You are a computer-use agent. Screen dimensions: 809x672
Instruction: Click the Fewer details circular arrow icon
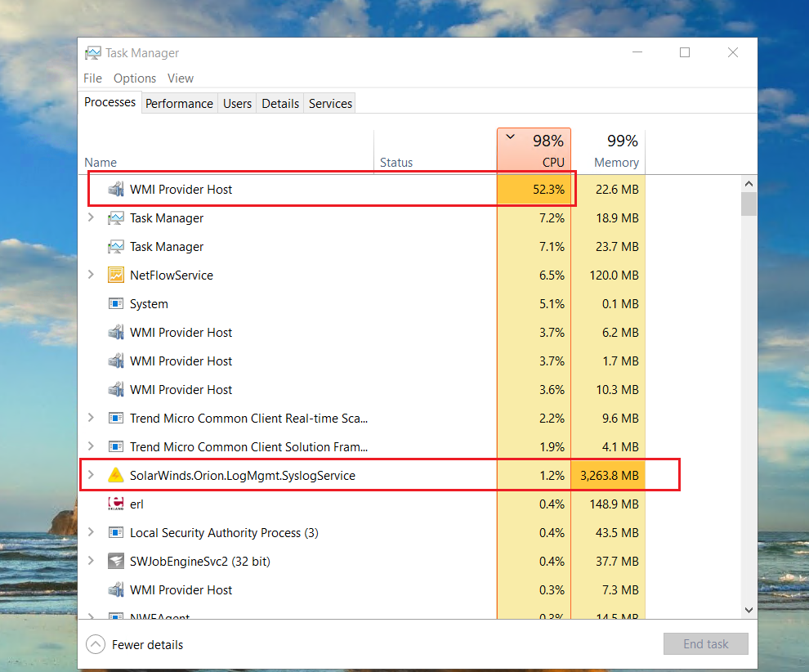(x=96, y=644)
